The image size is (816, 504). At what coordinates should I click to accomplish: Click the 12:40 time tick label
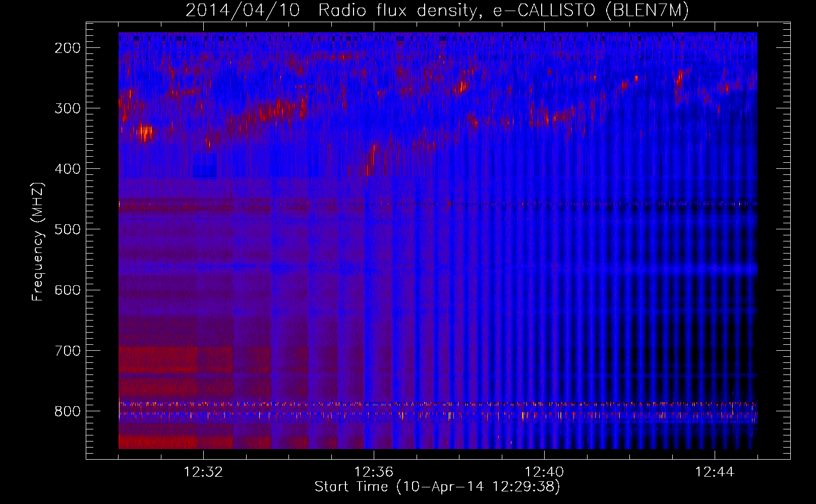pos(544,472)
